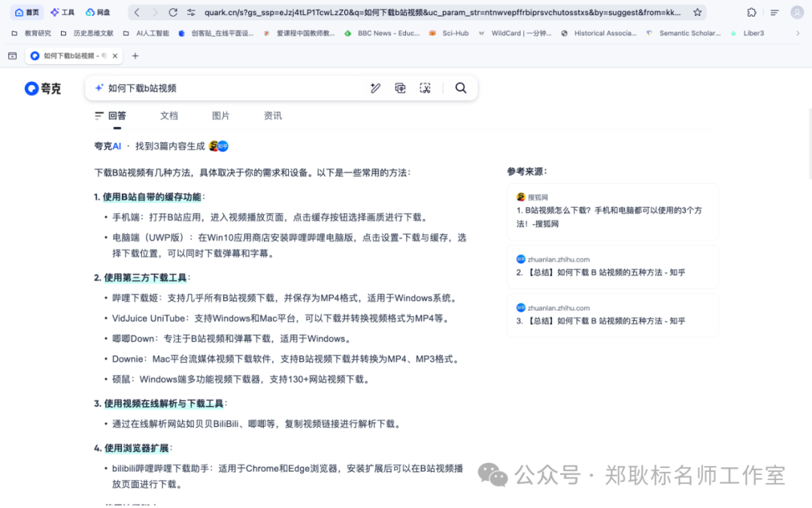Switch to the 图片 tab
The height and width of the screenshot is (508, 812).
point(220,116)
